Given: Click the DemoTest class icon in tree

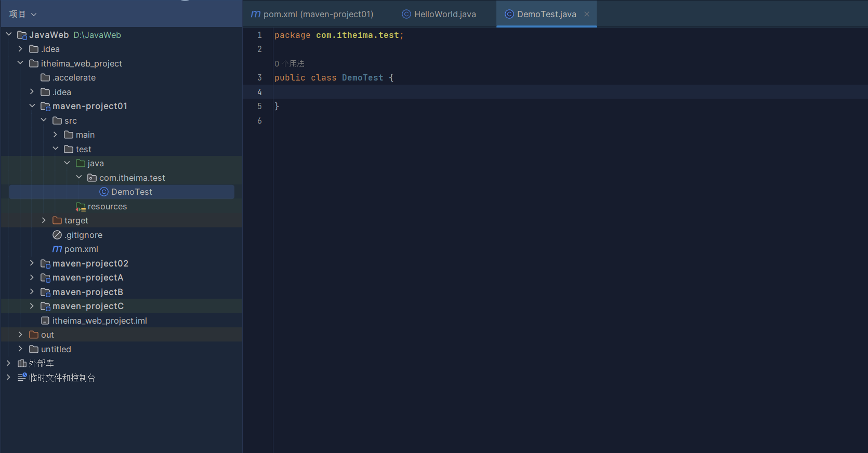Looking at the screenshot, I should pyautogui.click(x=104, y=192).
